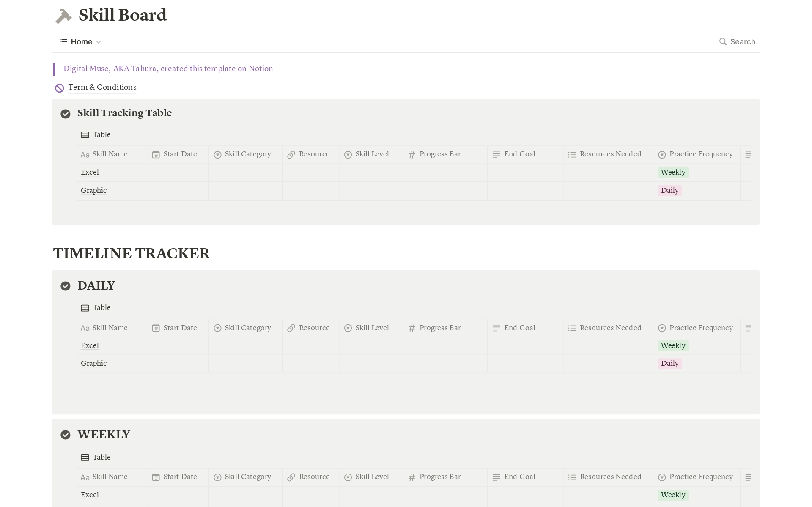Image resolution: width=812 pixels, height=507 pixels.
Task: Click the link icon on the Resource column
Action: (x=291, y=154)
